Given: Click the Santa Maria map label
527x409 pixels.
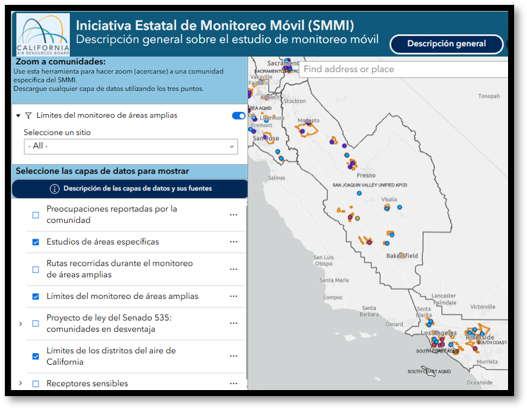Looking at the screenshot, I should (x=334, y=280).
